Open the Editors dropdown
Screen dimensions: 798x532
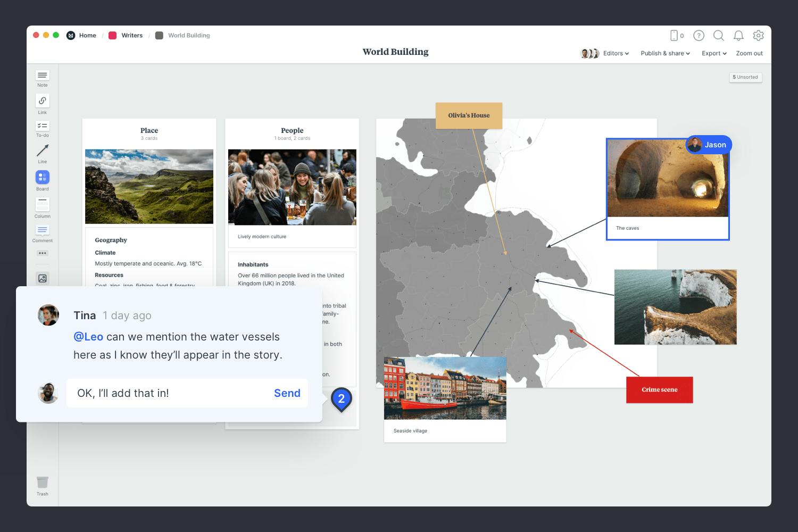616,53
